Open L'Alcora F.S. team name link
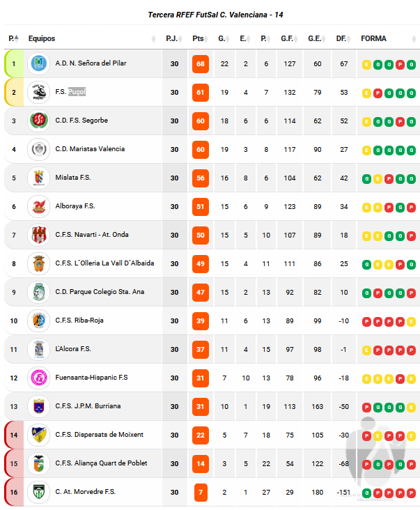 point(73,349)
